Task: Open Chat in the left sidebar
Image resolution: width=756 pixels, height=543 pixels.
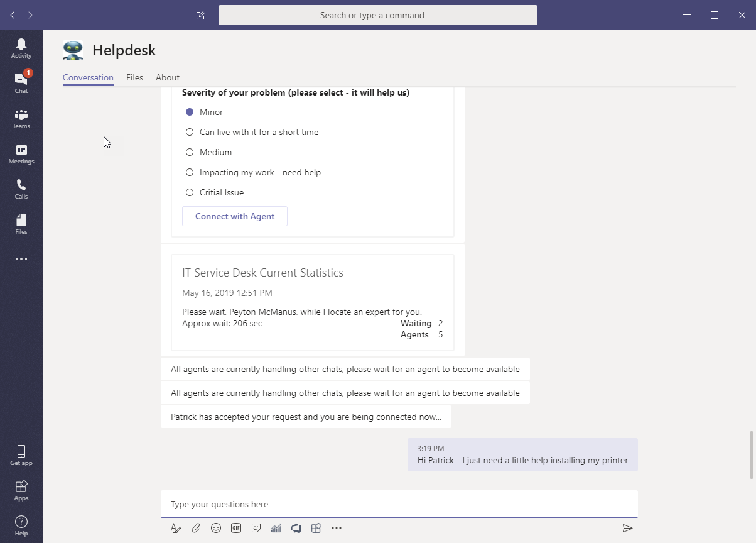Action: click(21, 83)
